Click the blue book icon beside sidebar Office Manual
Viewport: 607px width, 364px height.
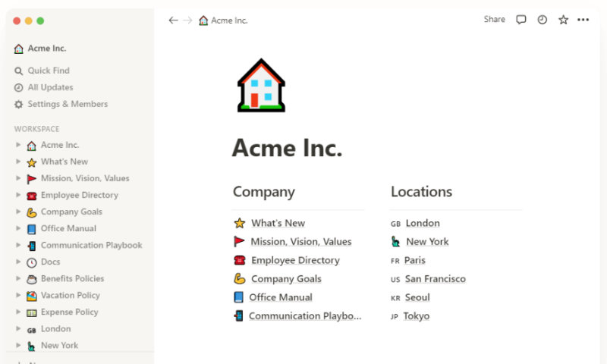(32, 229)
